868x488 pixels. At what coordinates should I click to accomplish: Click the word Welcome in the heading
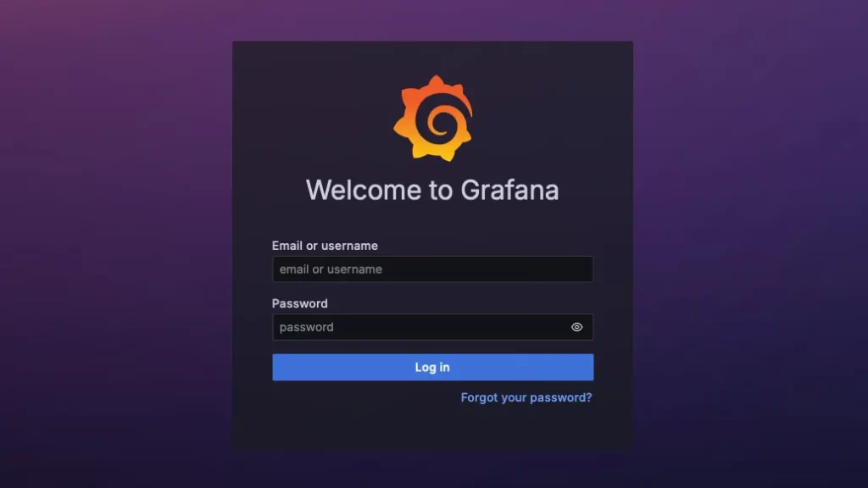click(364, 190)
